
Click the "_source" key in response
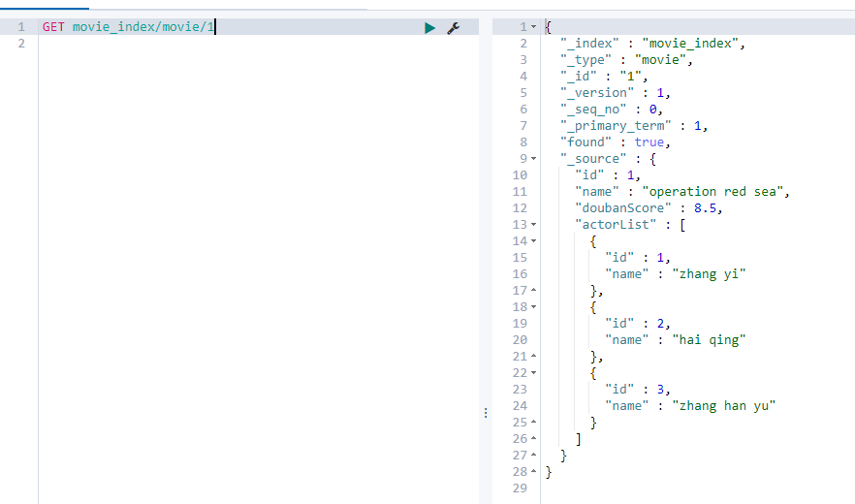pyautogui.click(x=593, y=159)
